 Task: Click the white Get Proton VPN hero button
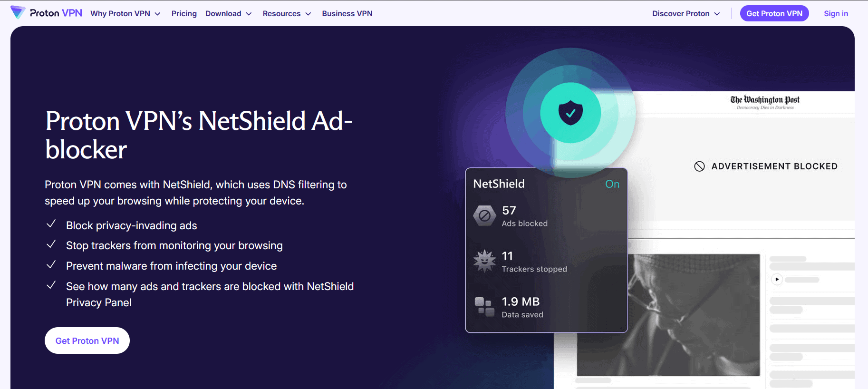coord(87,340)
